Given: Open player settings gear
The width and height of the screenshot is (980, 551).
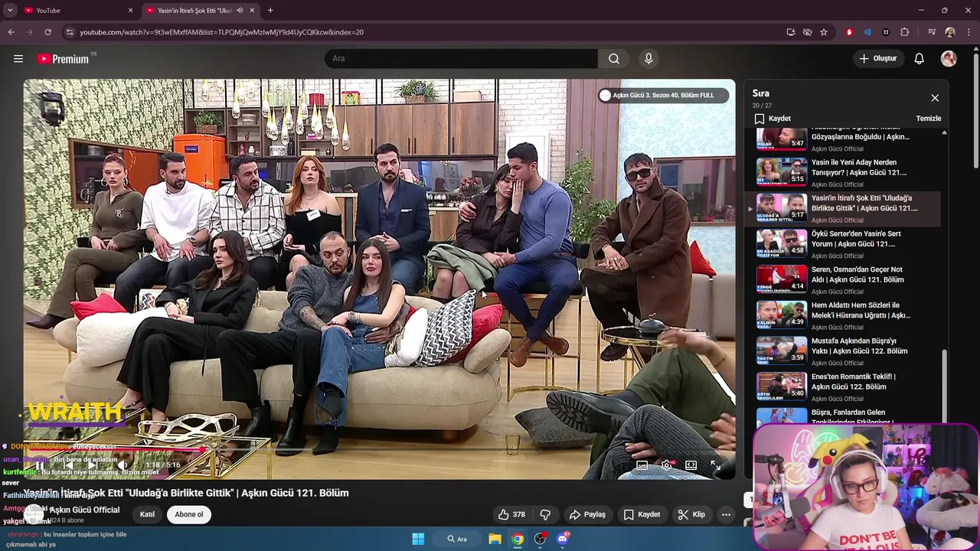Looking at the screenshot, I should pyautogui.click(x=667, y=465).
